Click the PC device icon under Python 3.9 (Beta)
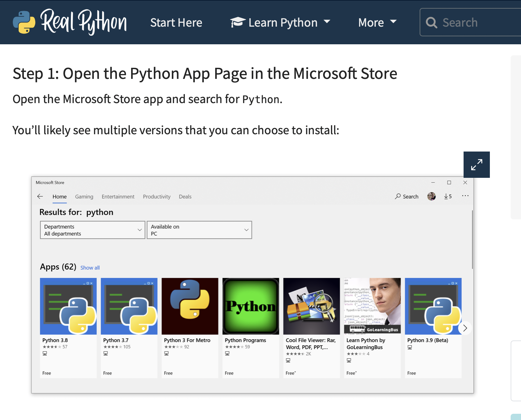The height and width of the screenshot is (420, 521). coord(410,347)
